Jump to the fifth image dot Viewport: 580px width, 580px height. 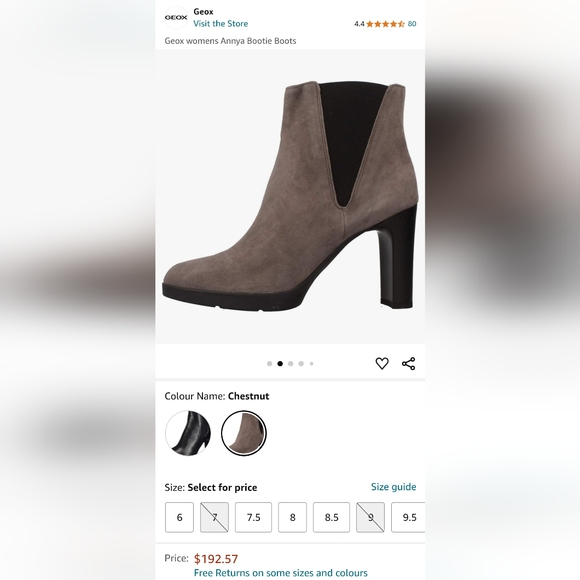(x=311, y=364)
